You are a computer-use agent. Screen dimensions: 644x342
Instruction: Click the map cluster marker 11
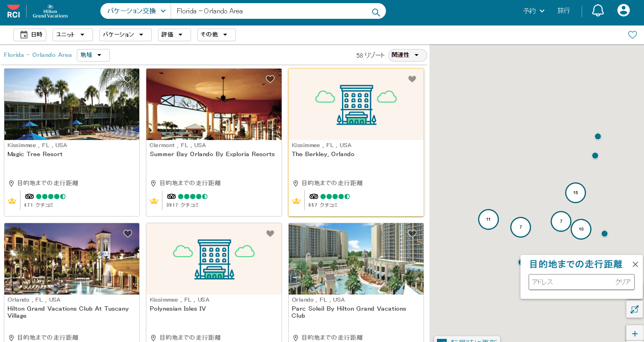coord(488,219)
